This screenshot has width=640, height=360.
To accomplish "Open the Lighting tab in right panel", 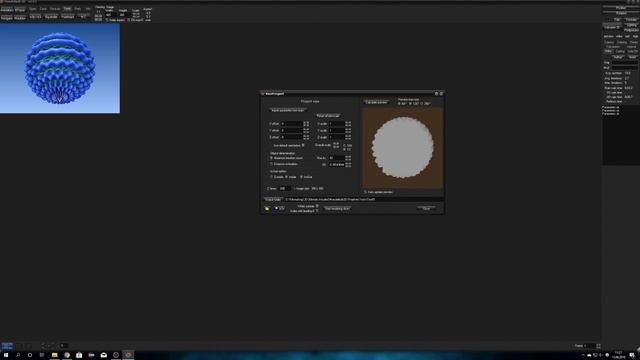I will click(x=631, y=25).
